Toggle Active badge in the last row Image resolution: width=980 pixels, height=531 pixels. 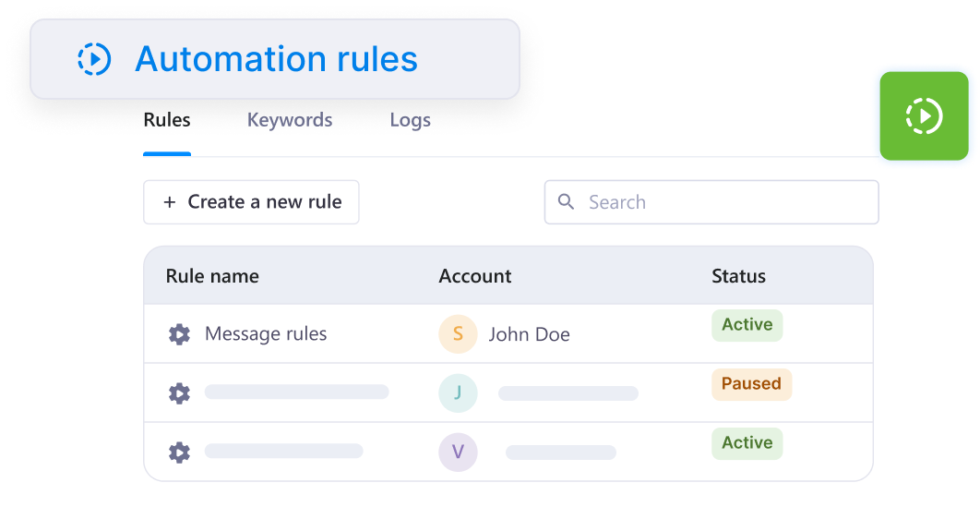coord(747,443)
